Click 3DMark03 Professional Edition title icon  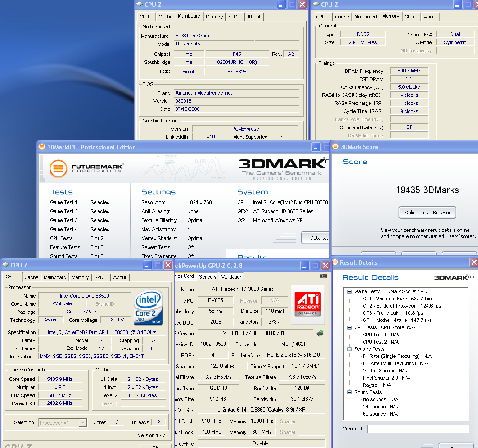click(x=41, y=147)
